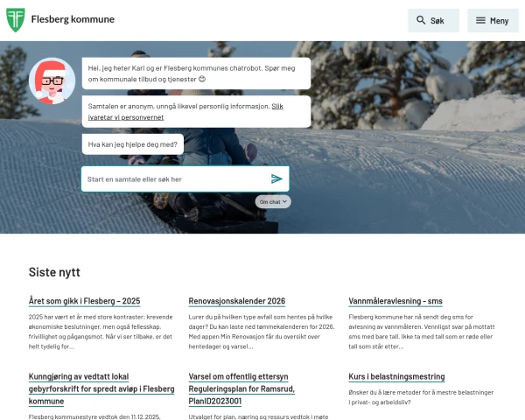Click the Flesberg kommune site title
Viewport: 525px width, 420px height.
[73, 19]
